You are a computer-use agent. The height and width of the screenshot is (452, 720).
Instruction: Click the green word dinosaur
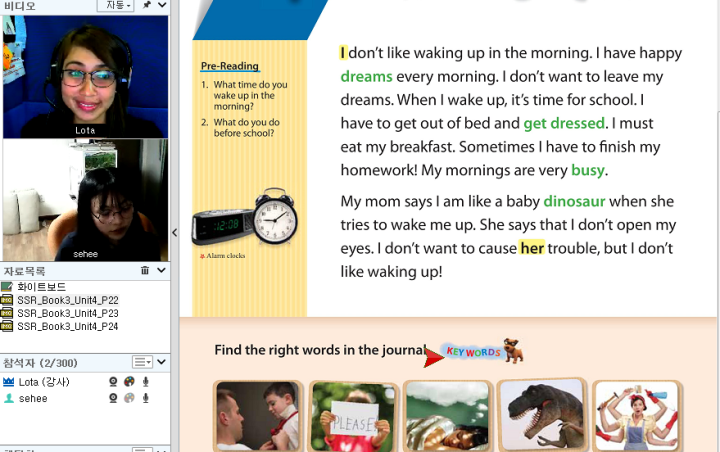[574, 201]
